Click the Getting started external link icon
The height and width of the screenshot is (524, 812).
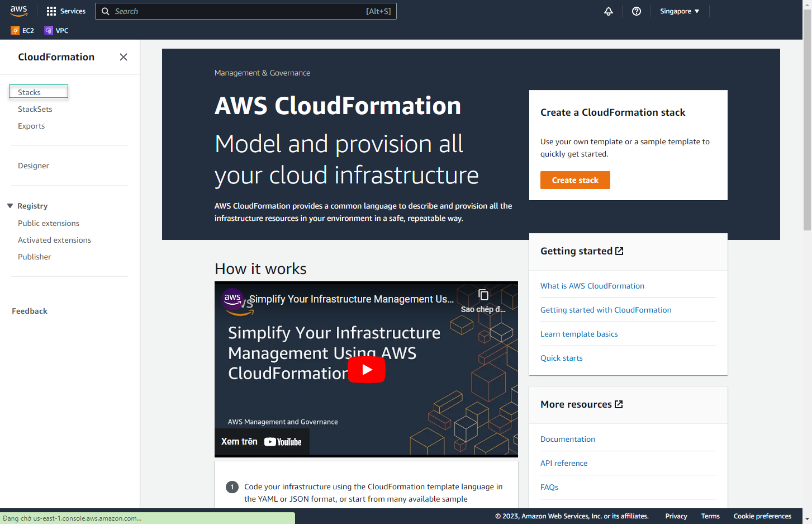(619, 251)
